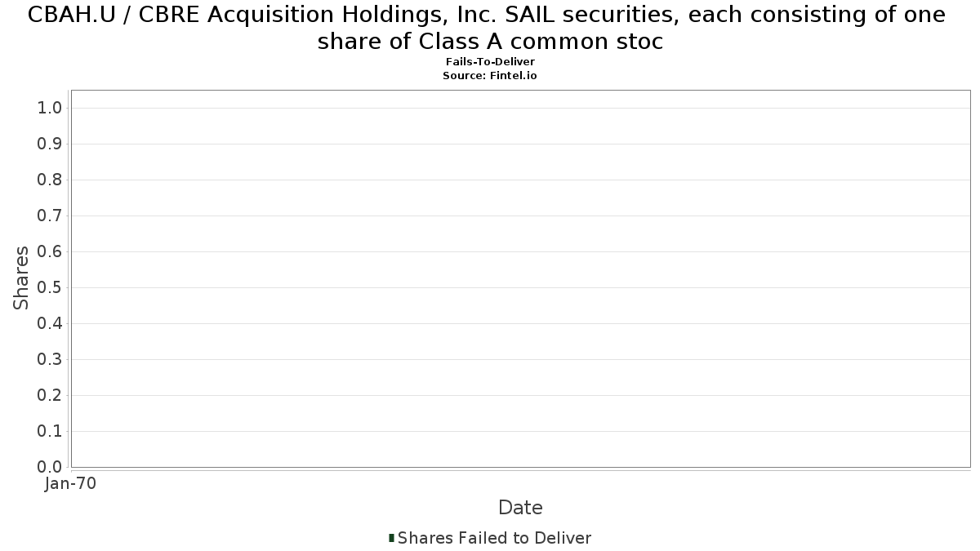
Task: Click the 0.6 y-axis tick label
Action: click(50, 252)
